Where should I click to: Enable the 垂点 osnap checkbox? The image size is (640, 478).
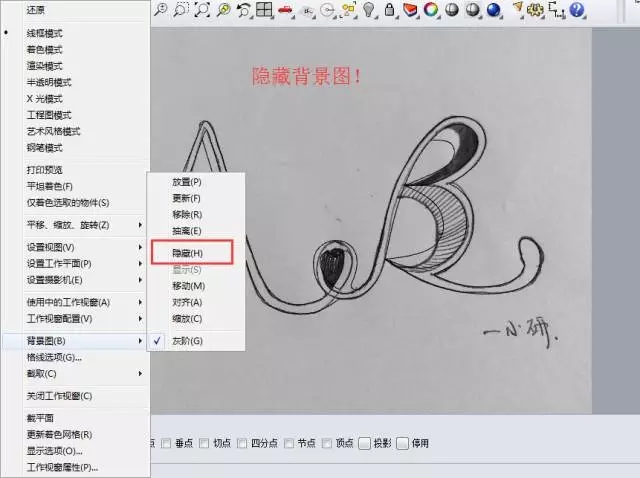point(166,443)
